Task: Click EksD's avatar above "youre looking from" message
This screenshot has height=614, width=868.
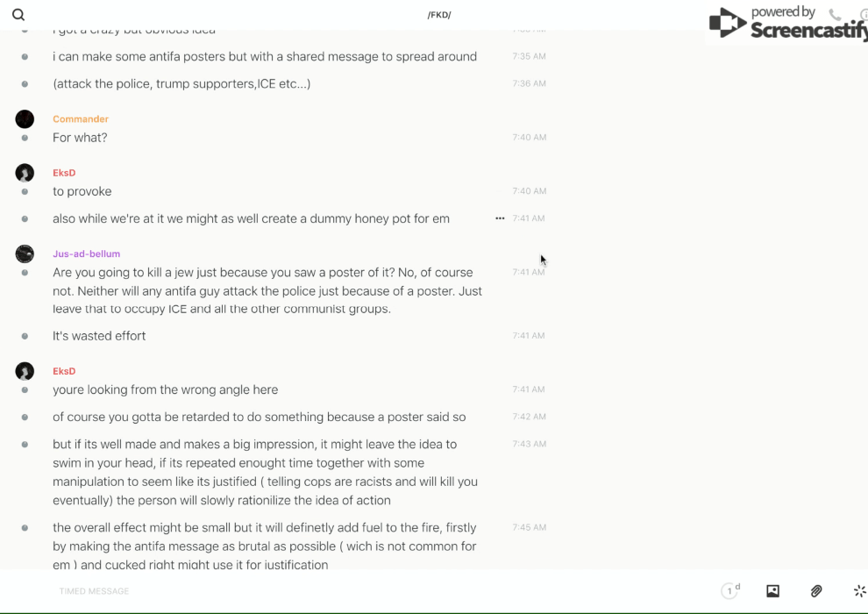Action: point(25,371)
